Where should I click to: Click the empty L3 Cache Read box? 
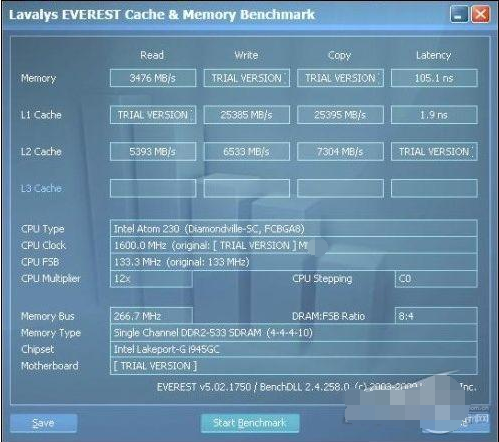click(153, 188)
